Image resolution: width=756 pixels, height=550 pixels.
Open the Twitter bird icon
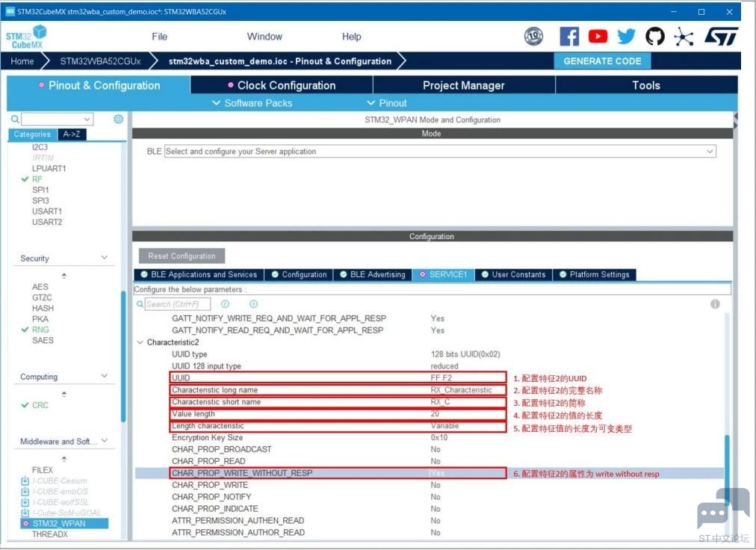click(x=626, y=36)
